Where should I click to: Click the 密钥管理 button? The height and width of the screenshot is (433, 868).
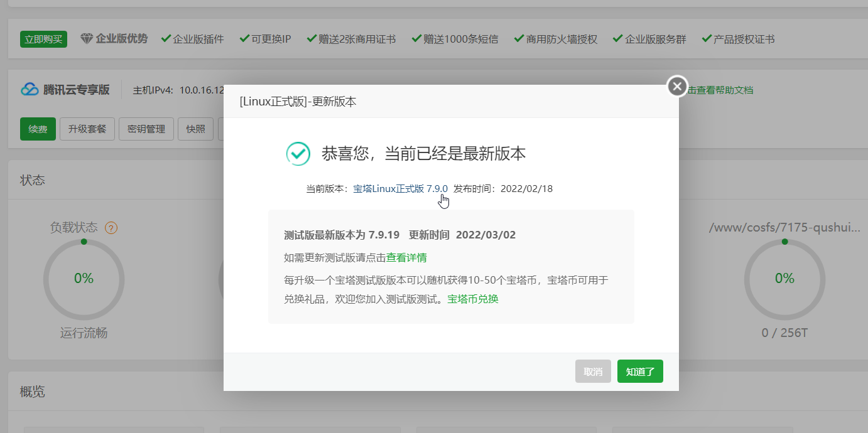pos(146,129)
